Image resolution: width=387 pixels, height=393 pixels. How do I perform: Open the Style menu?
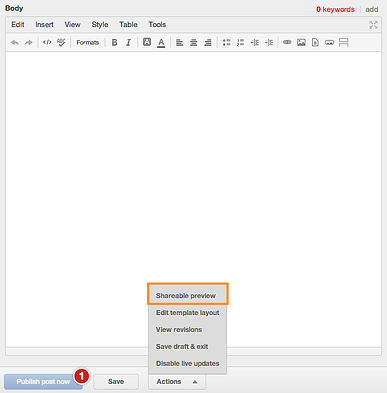coord(100,24)
